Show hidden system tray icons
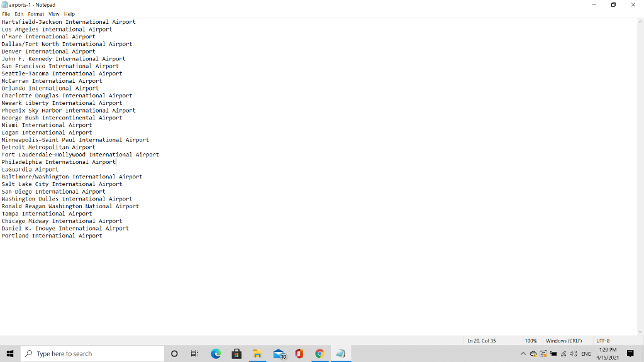 pyautogui.click(x=523, y=354)
